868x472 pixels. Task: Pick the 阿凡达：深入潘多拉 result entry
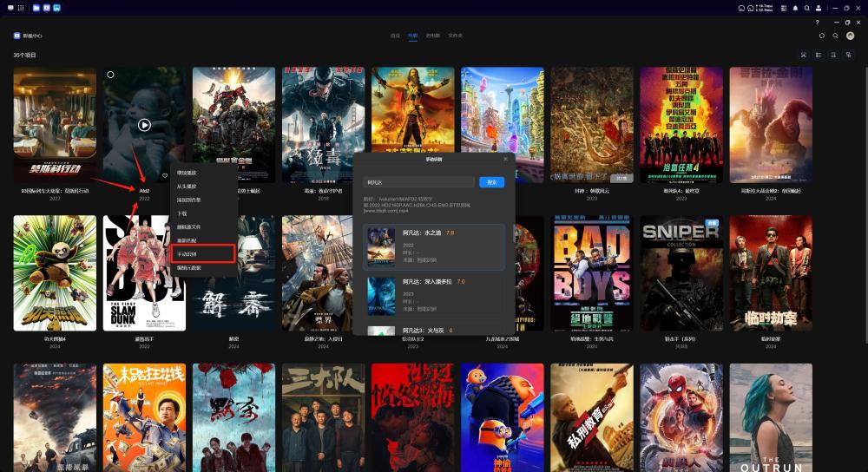[x=434, y=296]
